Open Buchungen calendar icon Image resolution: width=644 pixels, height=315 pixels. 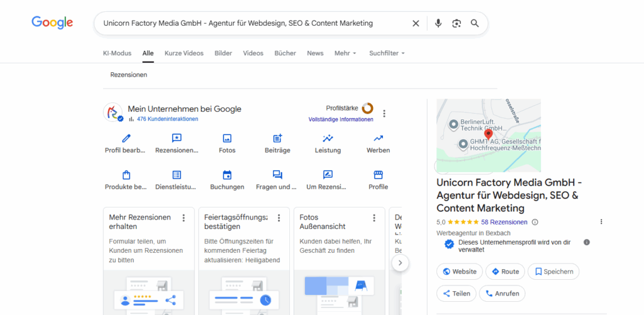tap(227, 175)
